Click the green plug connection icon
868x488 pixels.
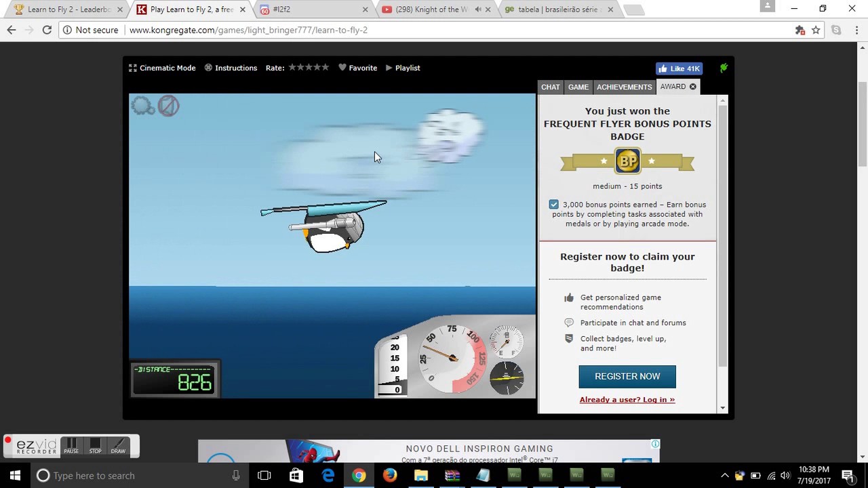(x=724, y=68)
